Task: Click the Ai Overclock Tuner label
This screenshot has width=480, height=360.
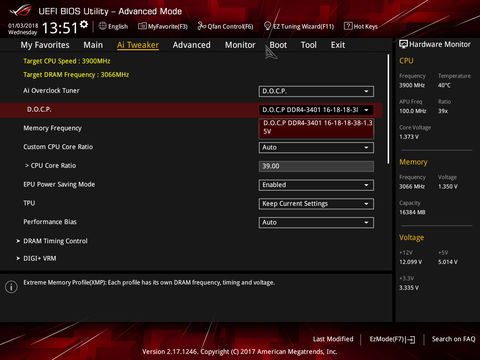Action: (51, 91)
